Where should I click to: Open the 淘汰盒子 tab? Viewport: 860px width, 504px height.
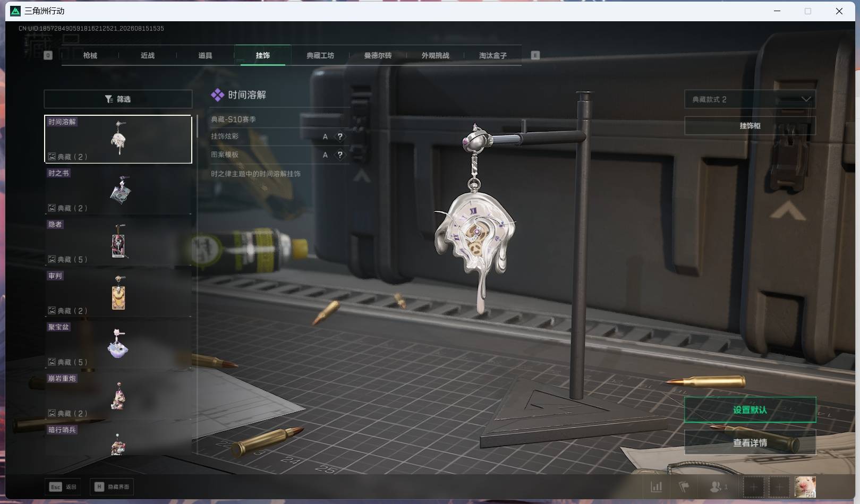(492, 55)
